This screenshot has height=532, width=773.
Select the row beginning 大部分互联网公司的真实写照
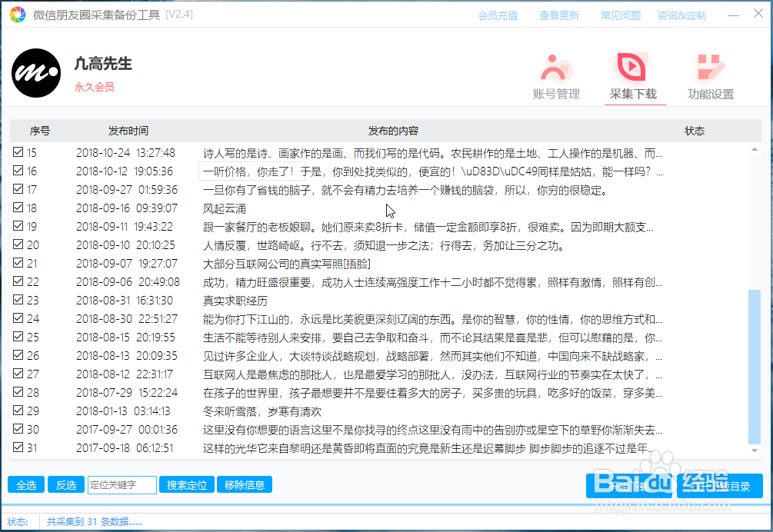coord(286,264)
